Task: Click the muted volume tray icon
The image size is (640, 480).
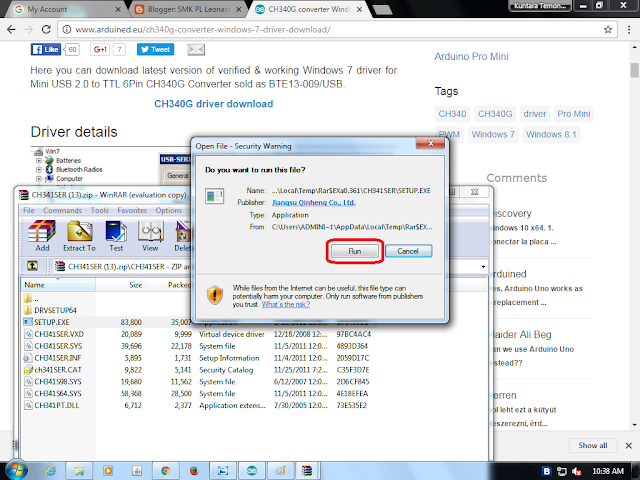Action: 576,471
